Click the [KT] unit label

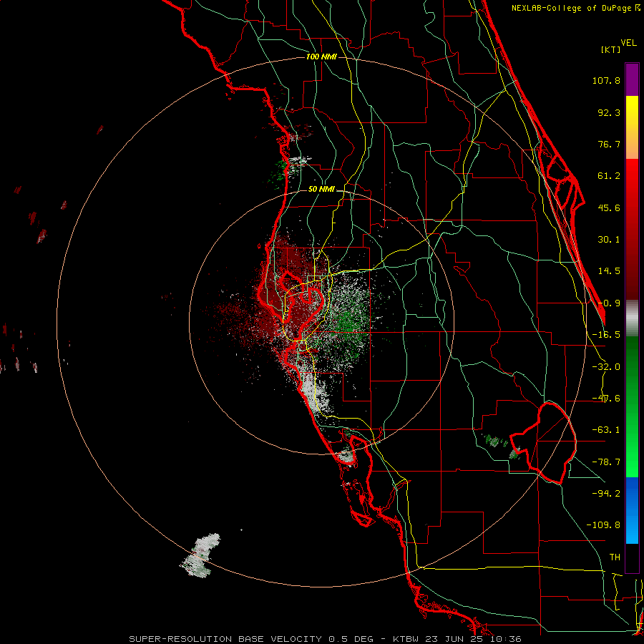pyautogui.click(x=611, y=49)
